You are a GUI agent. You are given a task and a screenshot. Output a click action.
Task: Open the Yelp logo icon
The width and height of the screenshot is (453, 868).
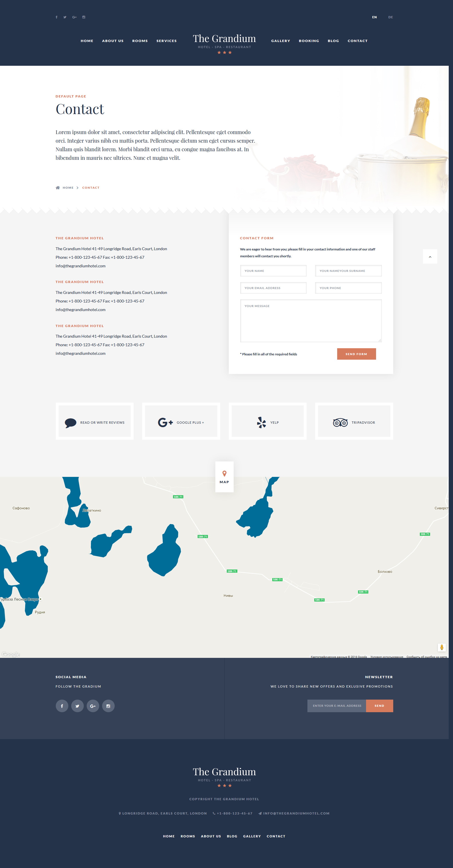(261, 423)
